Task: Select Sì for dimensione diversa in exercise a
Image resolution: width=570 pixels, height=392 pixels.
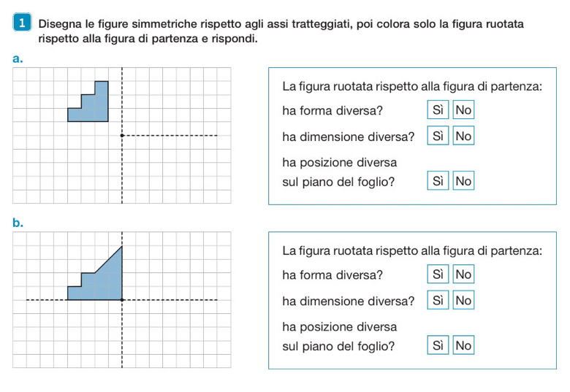Action: click(438, 136)
